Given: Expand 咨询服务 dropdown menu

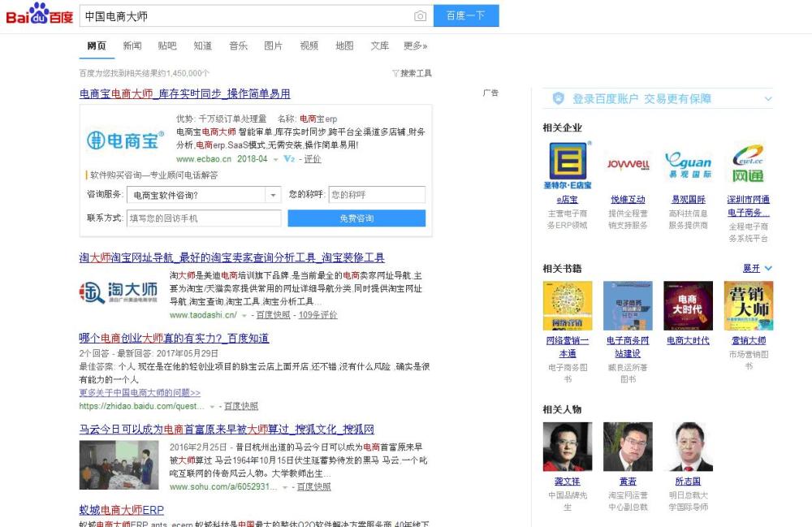Looking at the screenshot, I should click(x=273, y=195).
